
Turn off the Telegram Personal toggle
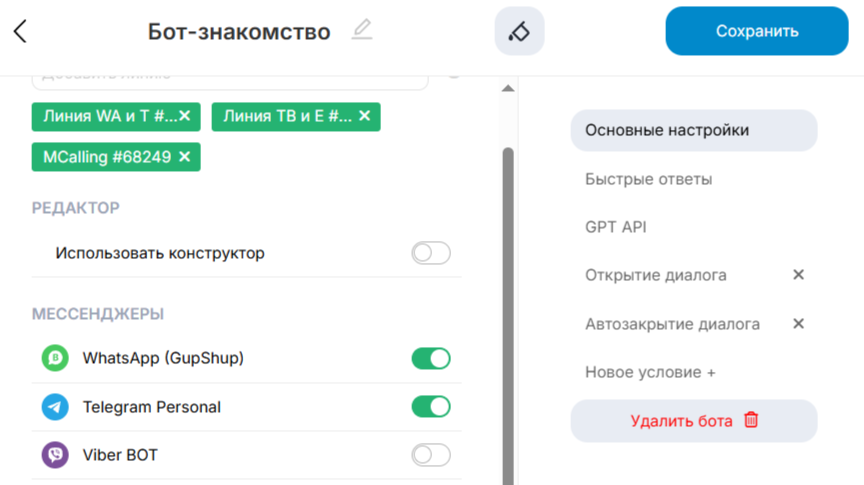(x=431, y=407)
